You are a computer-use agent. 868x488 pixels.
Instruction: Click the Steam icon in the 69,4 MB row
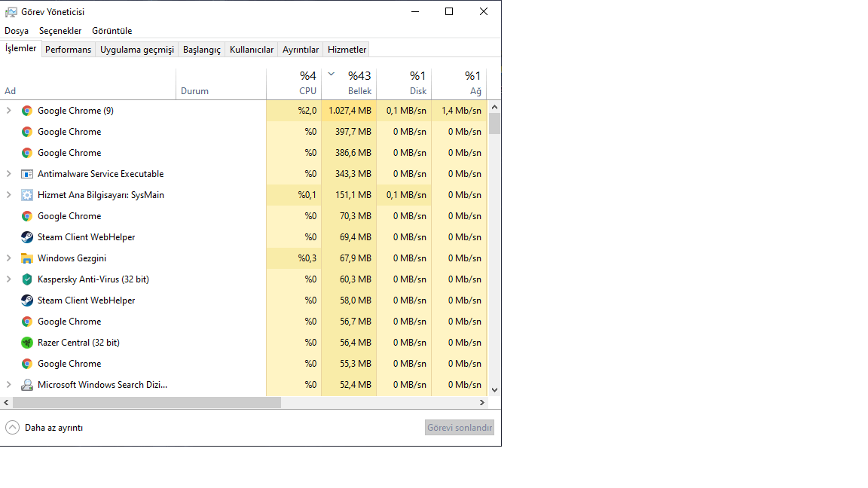pos(26,236)
